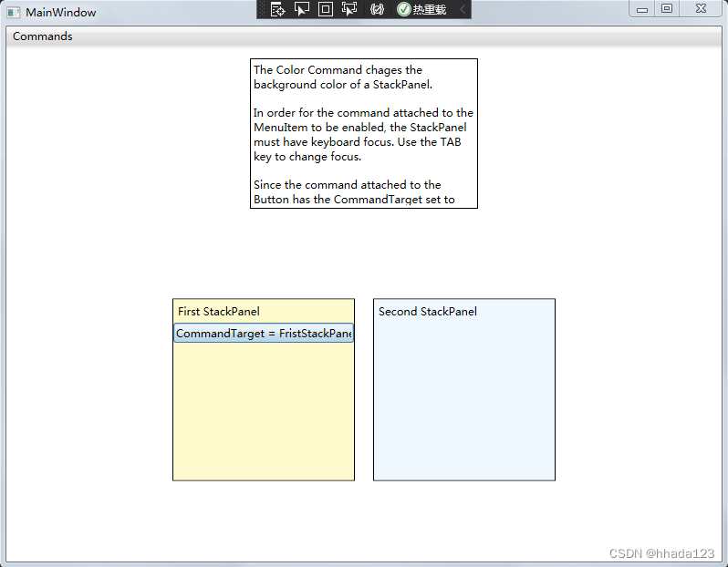
Task: Toggle Display Layout Adorners square icon
Action: pos(326,9)
